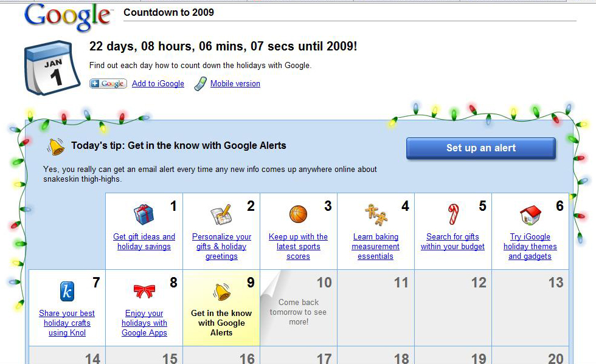Open Get gift ideas and holiday savings
Screen dimensions: 596x364
[144, 242]
